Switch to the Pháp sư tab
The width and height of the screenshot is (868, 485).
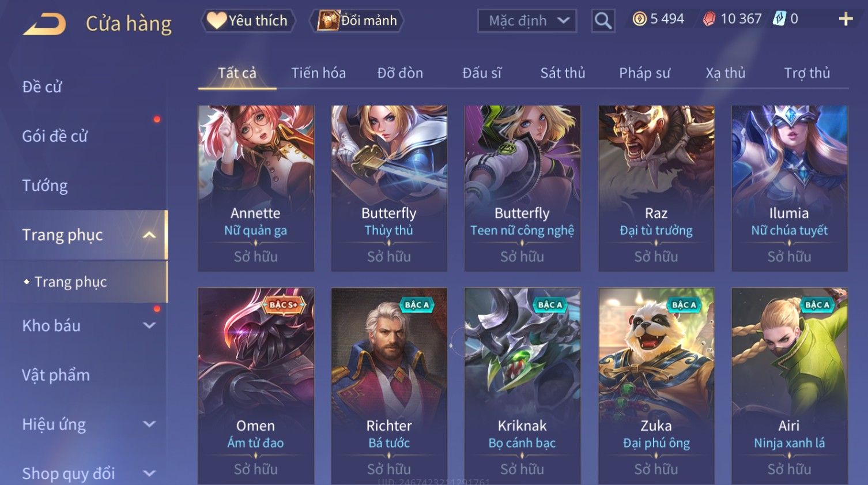coord(644,73)
